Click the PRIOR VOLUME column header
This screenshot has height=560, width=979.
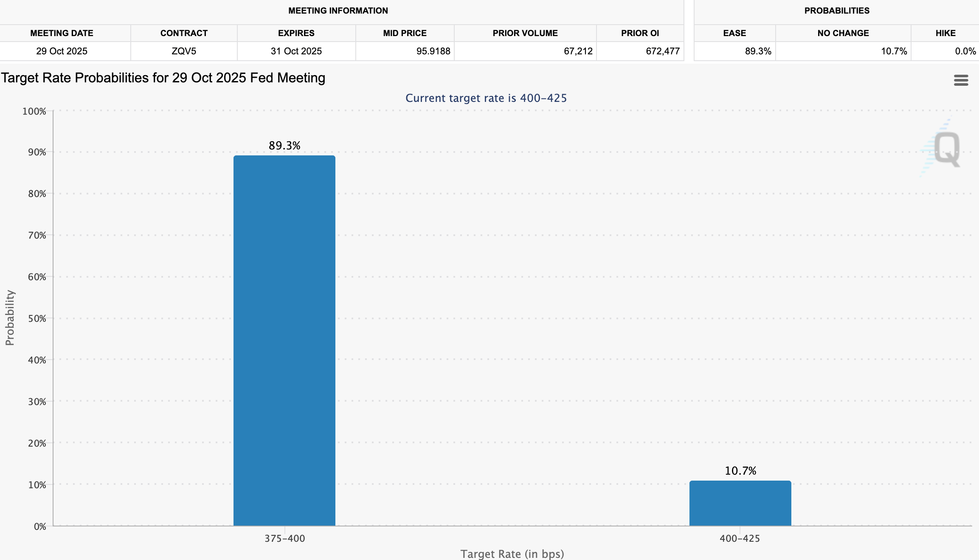(525, 33)
